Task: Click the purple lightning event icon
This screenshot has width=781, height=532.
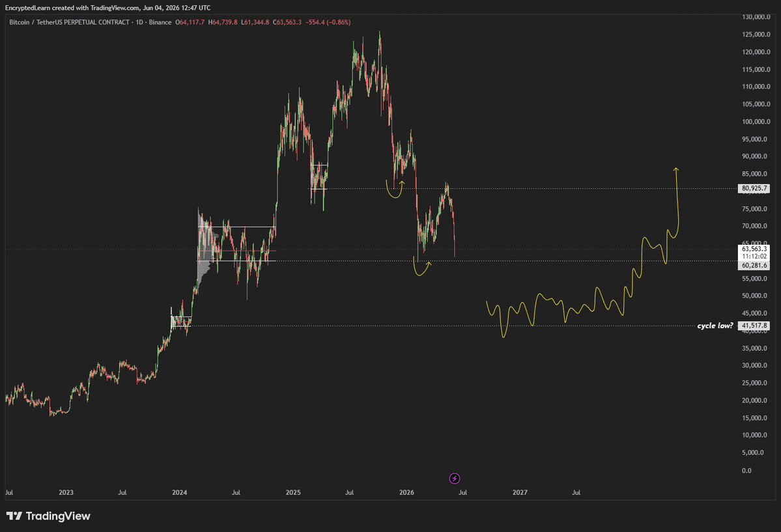Action: pos(454,479)
